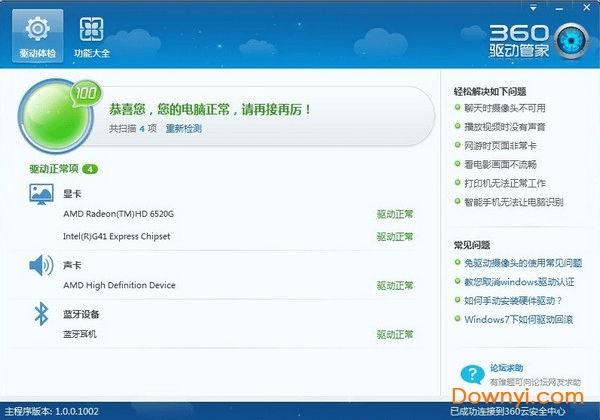Click 驱动正常 status for Intel G41 chipset
The height and width of the screenshot is (420, 600).
pos(394,237)
